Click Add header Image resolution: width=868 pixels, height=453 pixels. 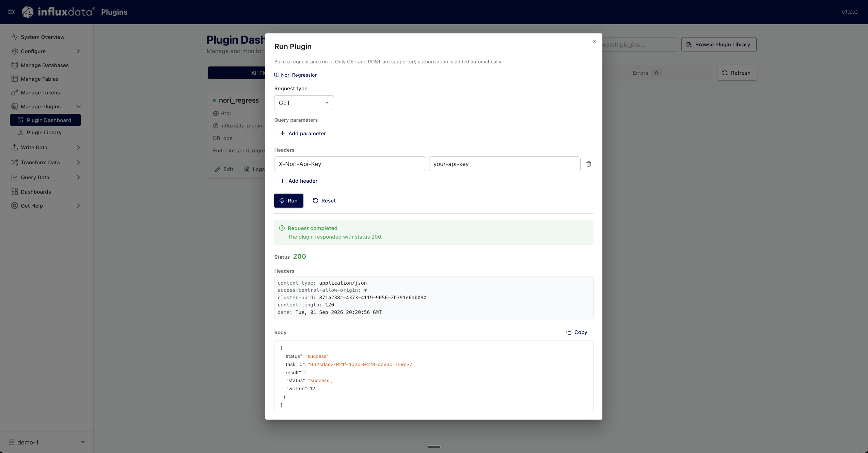[x=299, y=181]
